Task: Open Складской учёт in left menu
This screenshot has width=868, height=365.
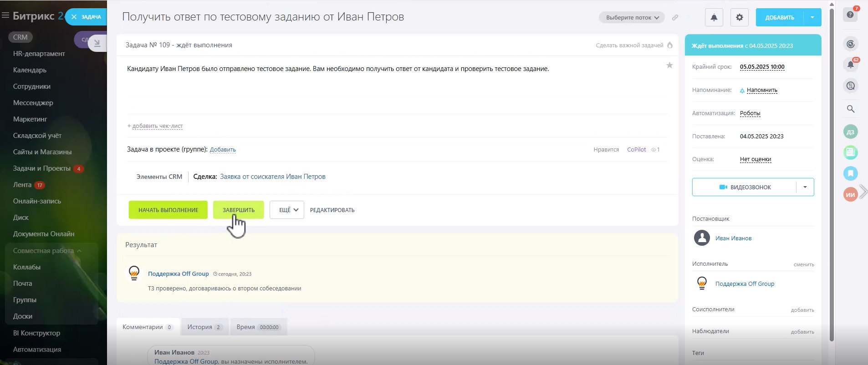Action: click(x=37, y=136)
